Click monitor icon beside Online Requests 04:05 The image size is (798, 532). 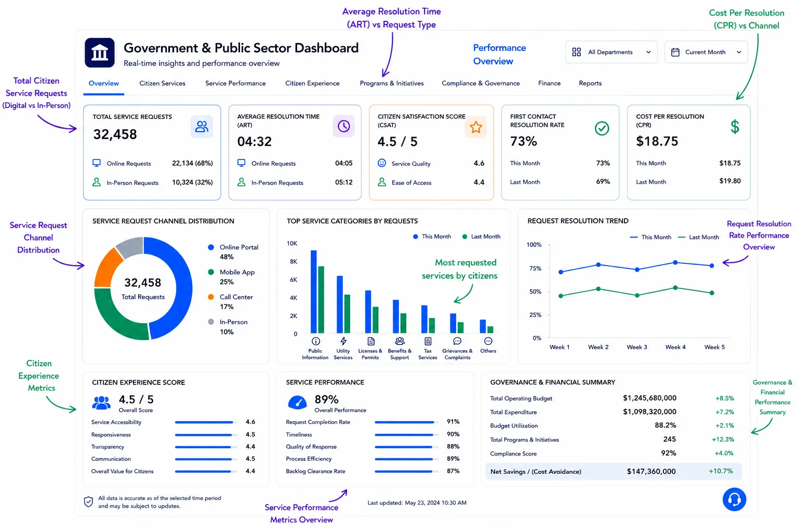242,163
